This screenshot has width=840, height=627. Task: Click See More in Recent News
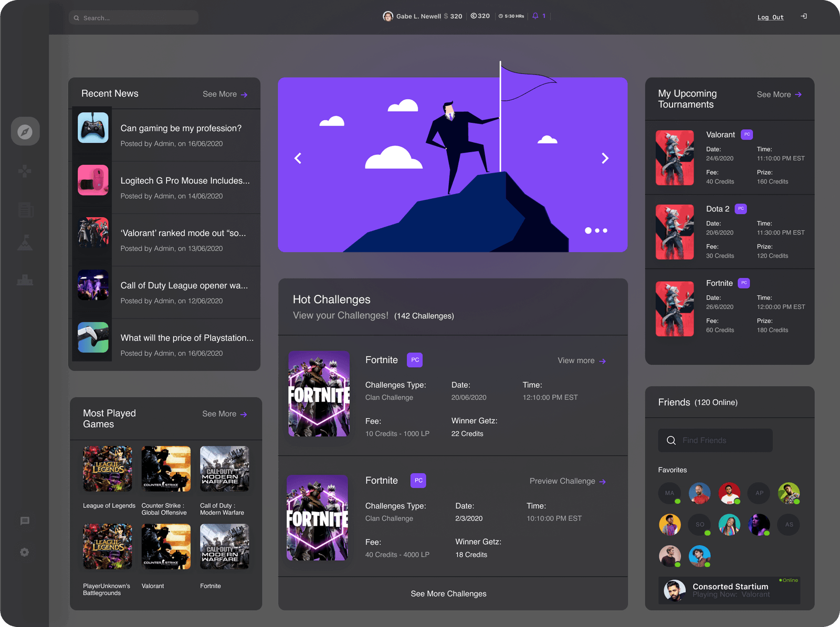[x=225, y=94]
